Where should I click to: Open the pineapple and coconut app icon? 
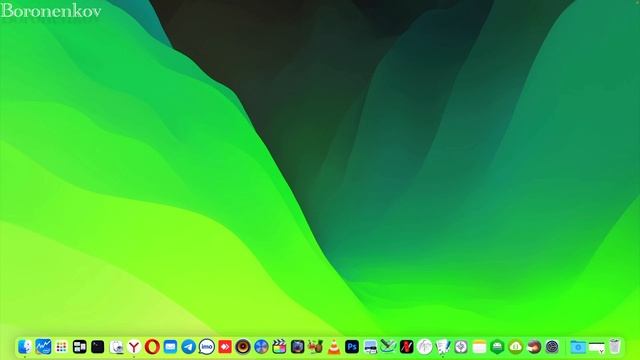pos(316,347)
